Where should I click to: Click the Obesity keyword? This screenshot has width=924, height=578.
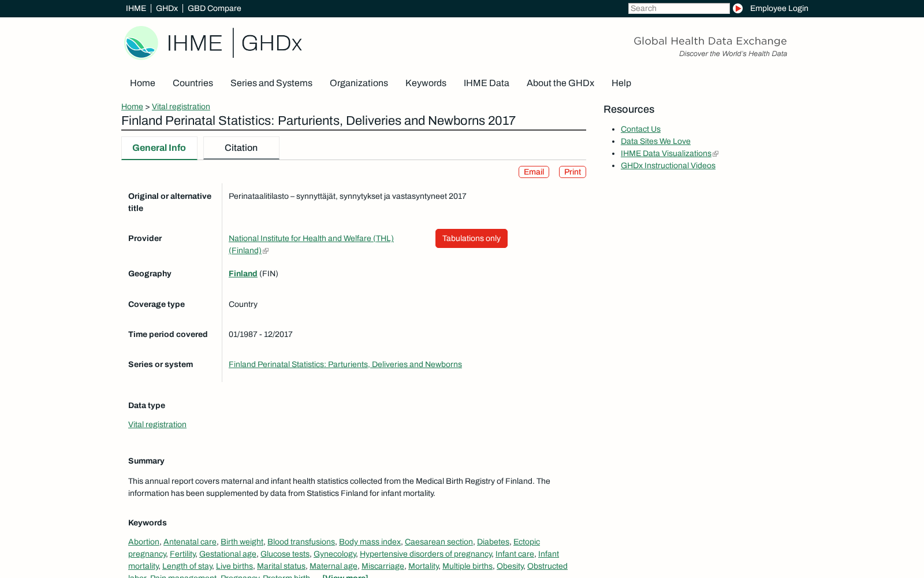coord(510,566)
